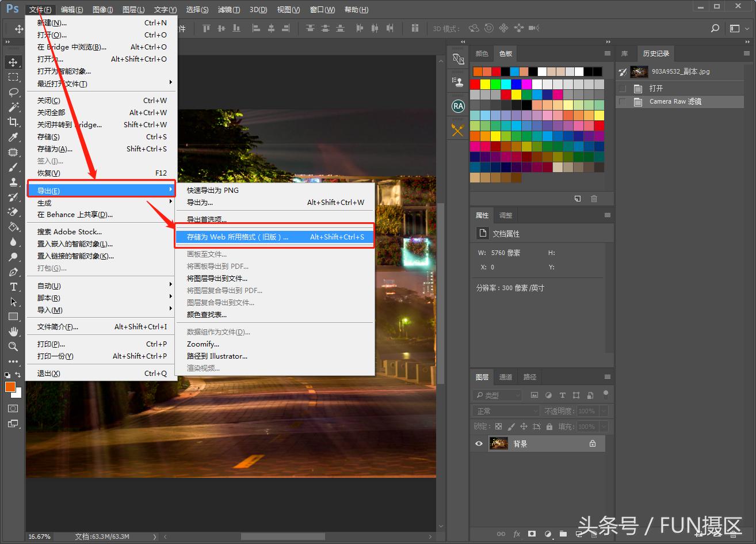This screenshot has height=544, width=756.
Task: Open the workspace switcher dropdown
Action: coord(739,28)
